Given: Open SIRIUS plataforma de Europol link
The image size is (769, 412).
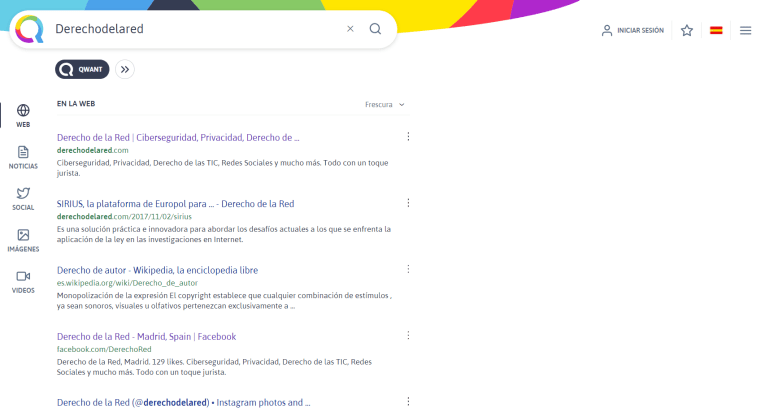Looking at the screenshot, I should [176, 204].
